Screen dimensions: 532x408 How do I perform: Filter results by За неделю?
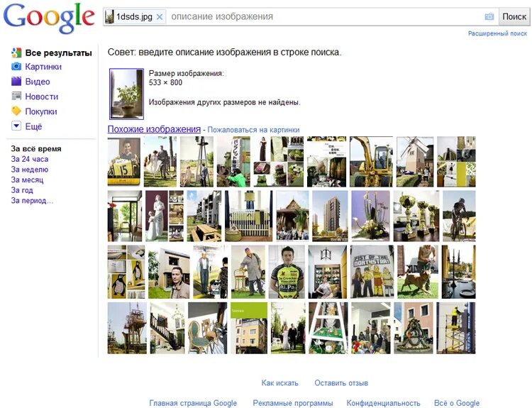pyautogui.click(x=30, y=170)
